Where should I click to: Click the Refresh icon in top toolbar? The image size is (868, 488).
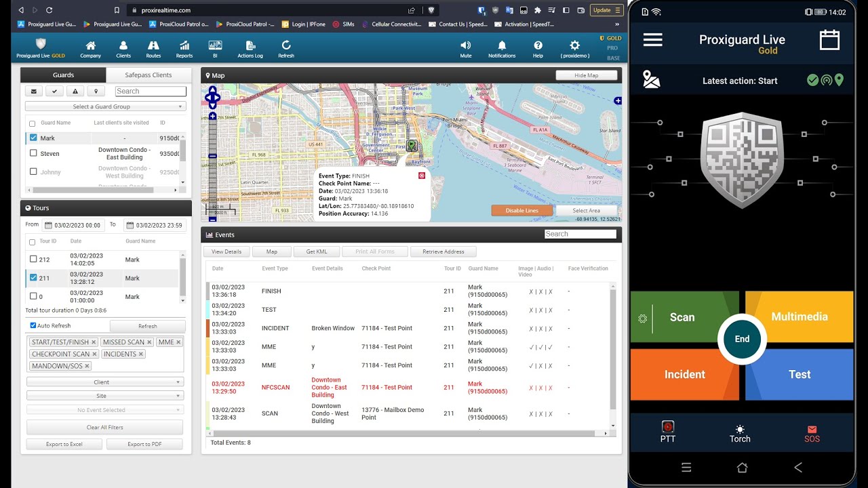tap(286, 45)
